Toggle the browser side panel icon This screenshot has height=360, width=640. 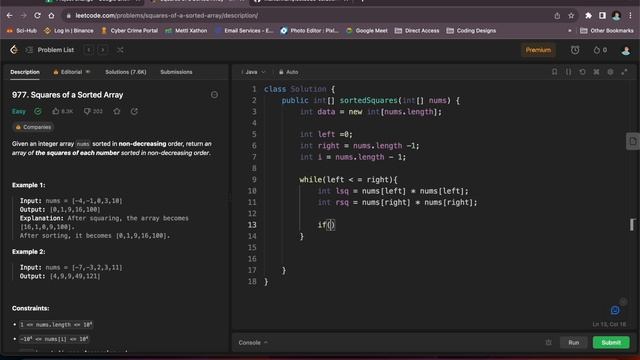click(602, 16)
